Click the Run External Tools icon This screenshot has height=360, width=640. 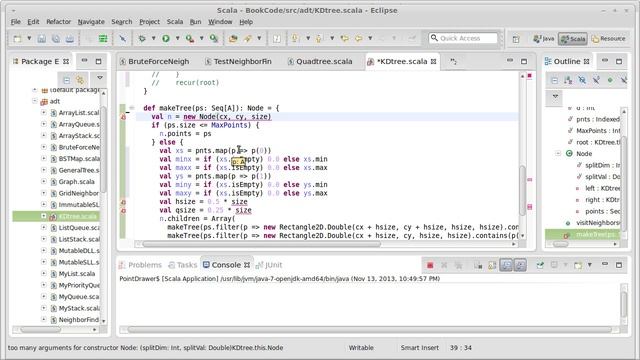(x=190, y=38)
